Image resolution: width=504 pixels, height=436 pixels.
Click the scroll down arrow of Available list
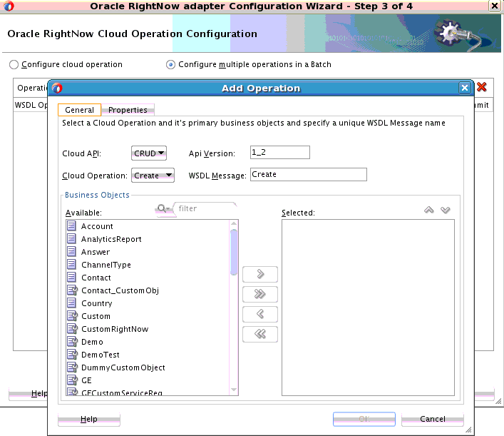coord(234,390)
